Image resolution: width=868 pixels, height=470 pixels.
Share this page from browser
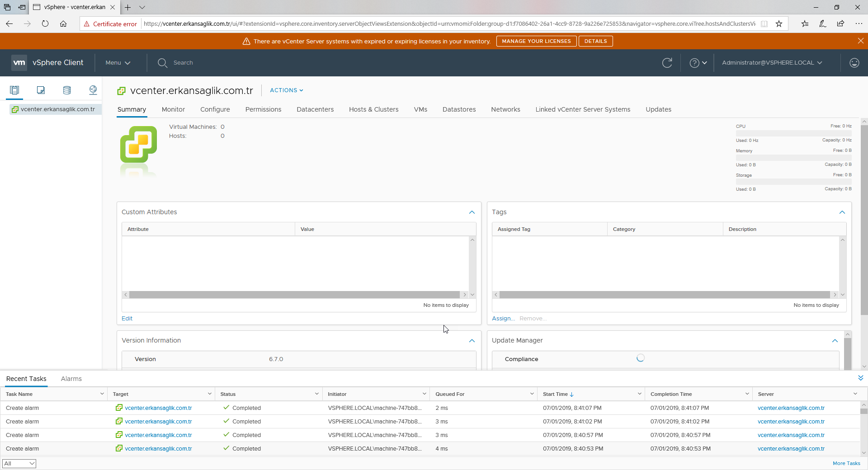pyautogui.click(x=840, y=23)
